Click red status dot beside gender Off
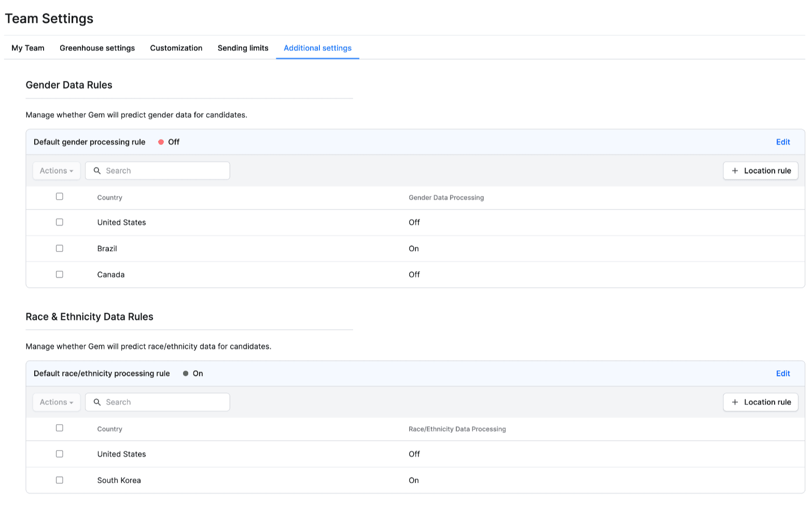812x506 pixels. pos(161,142)
